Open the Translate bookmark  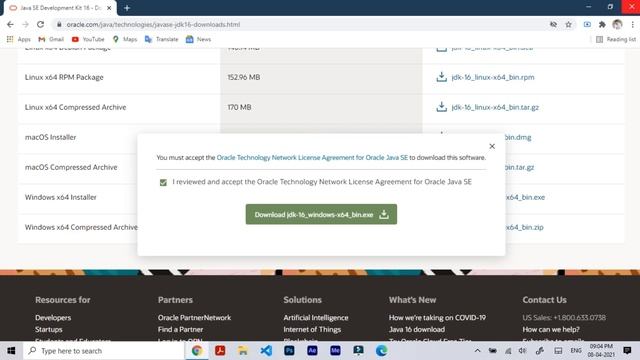coord(162,39)
